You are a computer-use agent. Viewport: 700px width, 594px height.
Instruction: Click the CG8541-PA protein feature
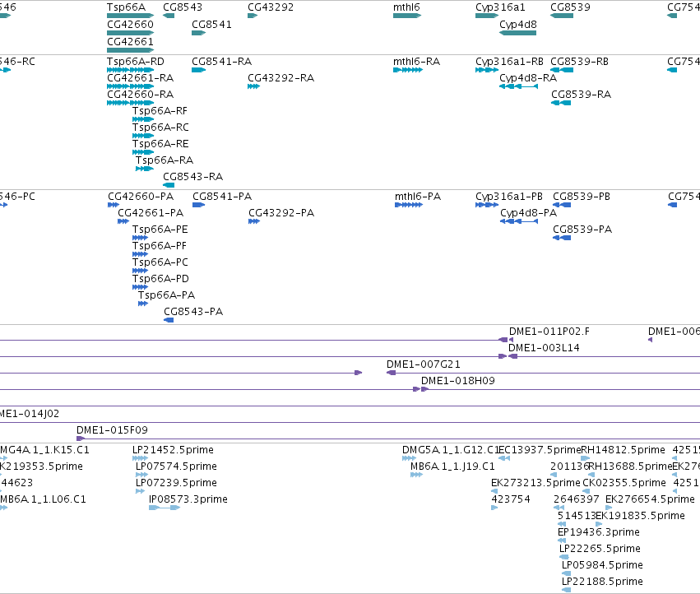click(199, 205)
